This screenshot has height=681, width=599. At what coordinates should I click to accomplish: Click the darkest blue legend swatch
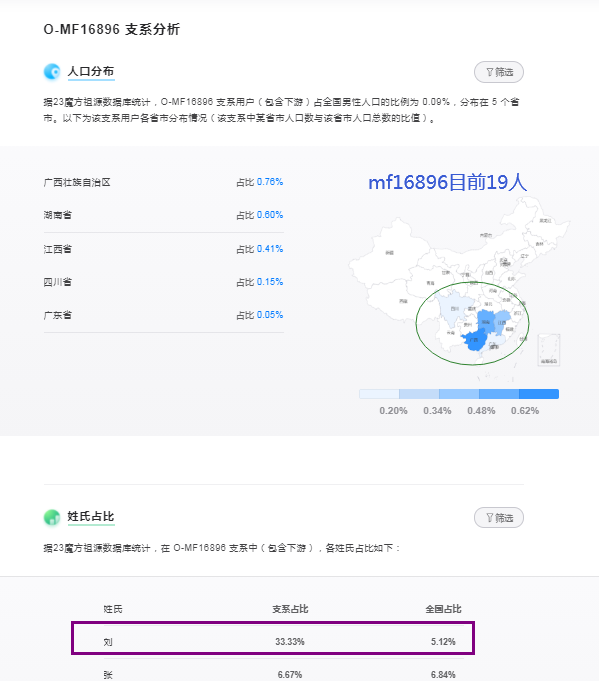click(539, 394)
